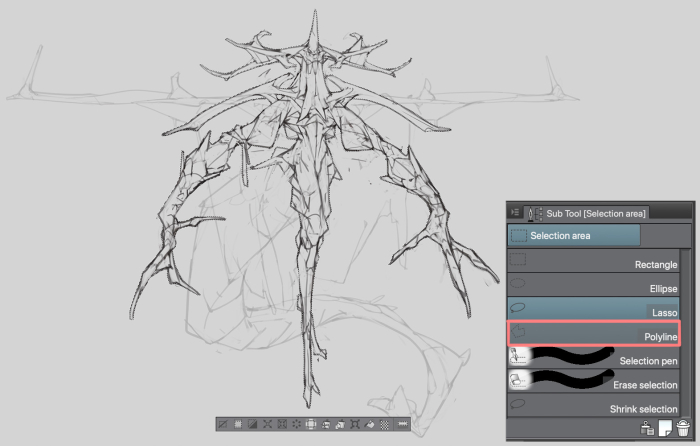
Task: Click the New tone checkered icon
Action: (384, 425)
